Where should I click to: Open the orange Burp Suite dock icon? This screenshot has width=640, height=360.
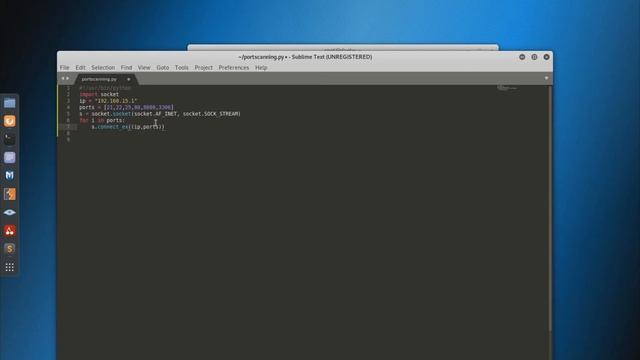9,194
